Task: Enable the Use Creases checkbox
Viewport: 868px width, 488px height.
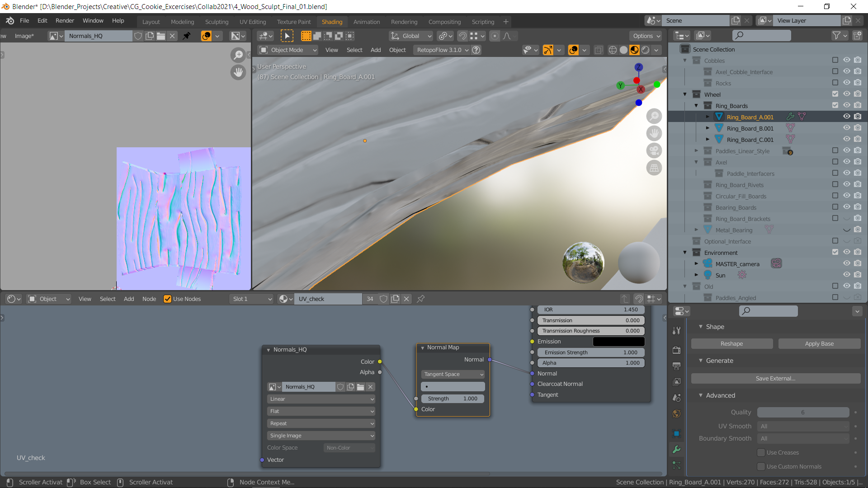Action: (761, 452)
